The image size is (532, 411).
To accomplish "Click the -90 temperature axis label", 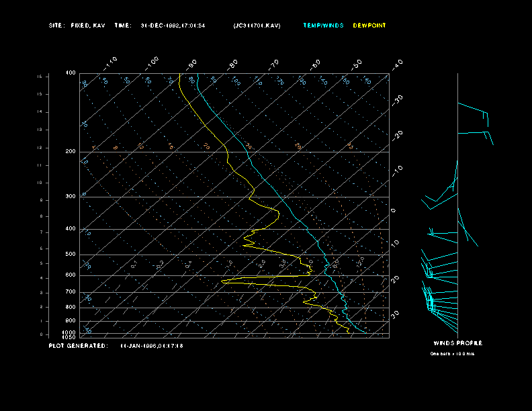I will tap(193, 63).
